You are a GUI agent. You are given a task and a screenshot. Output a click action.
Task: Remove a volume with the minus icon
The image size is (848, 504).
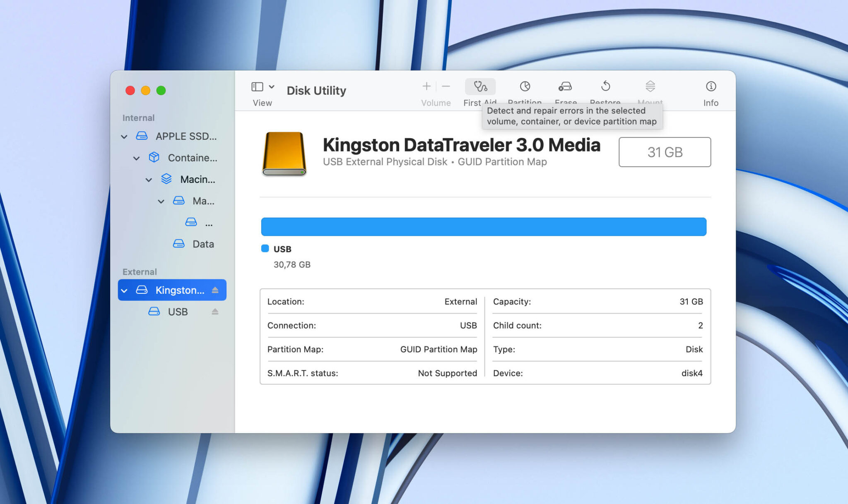tap(446, 86)
